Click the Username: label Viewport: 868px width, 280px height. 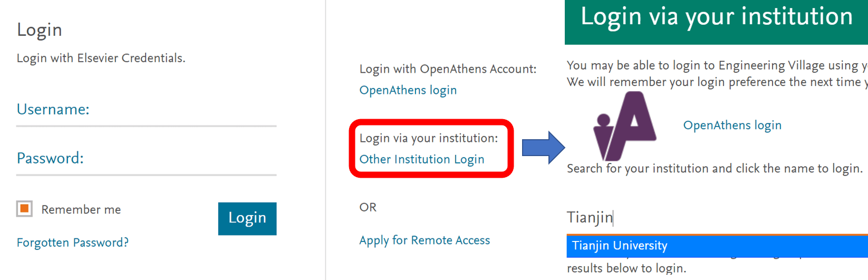[53, 109]
